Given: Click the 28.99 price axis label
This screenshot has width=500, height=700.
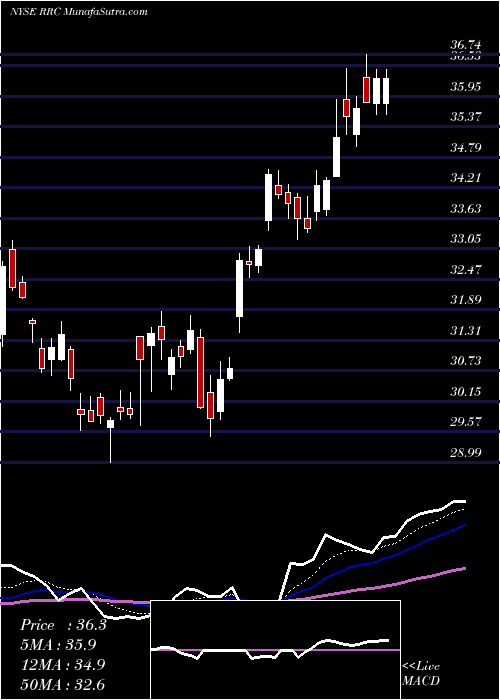Looking at the screenshot, I should pos(465,453).
